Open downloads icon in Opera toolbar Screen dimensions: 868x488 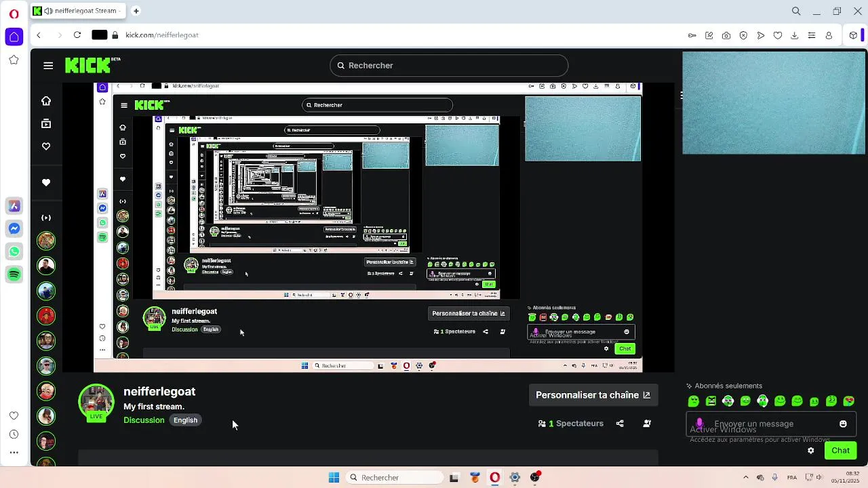coord(794,35)
